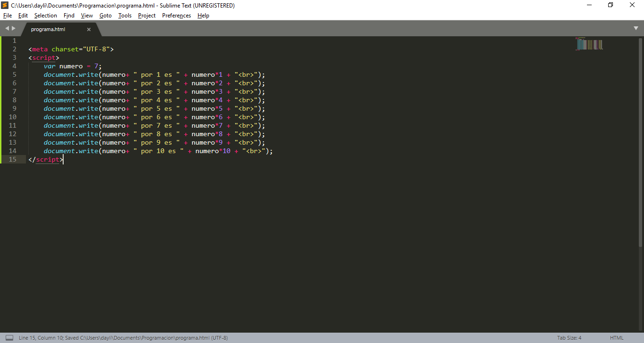The image size is (644, 343).
Task: Click the var keyword on line 4
Action: pos(50,66)
